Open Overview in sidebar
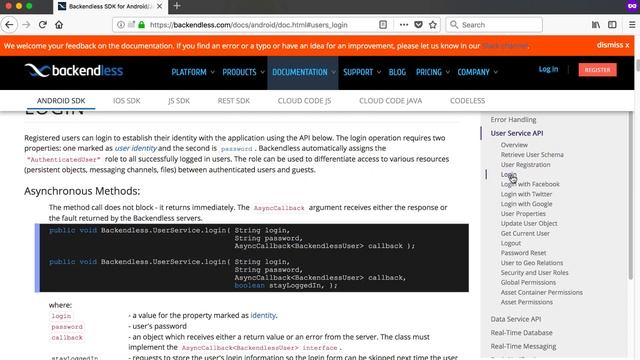This screenshot has height=360, width=640. click(514, 145)
